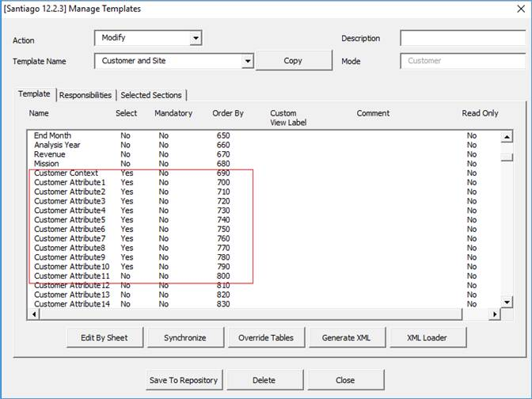Open Override Tables
The height and width of the screenshot is (399, 532).
(265, 337)
